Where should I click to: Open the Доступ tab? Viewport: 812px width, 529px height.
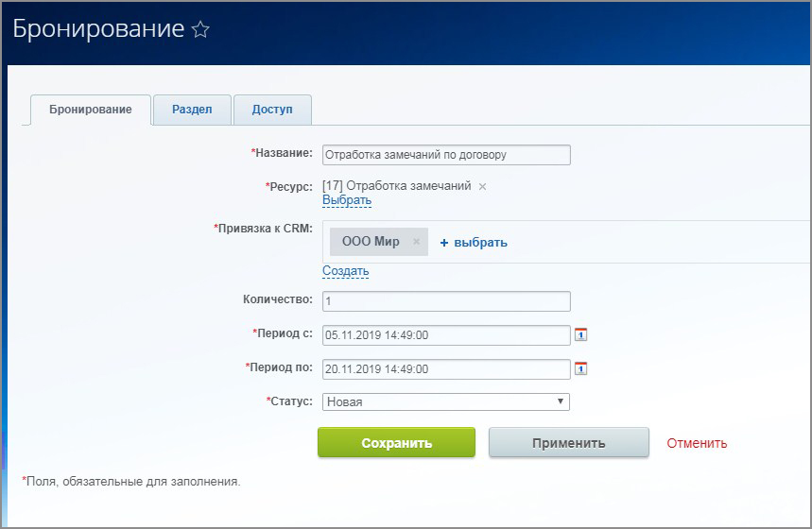[272, 110]
